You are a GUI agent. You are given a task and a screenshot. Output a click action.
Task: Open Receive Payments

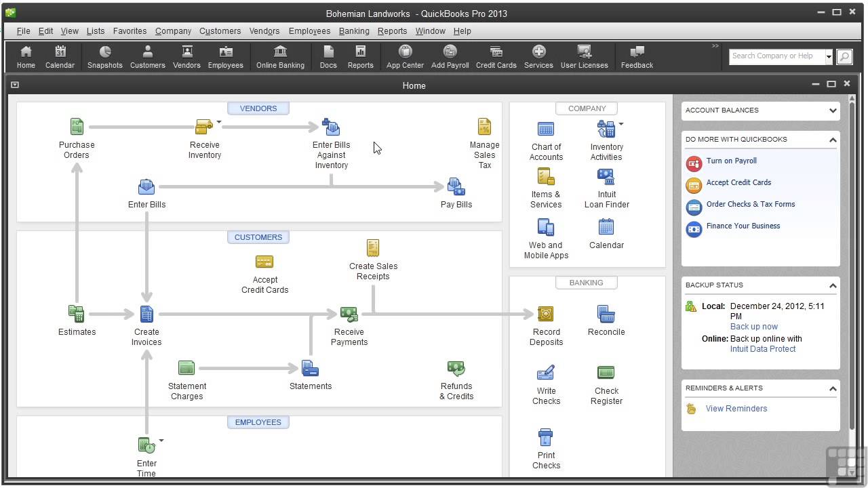tap(349, 314)
